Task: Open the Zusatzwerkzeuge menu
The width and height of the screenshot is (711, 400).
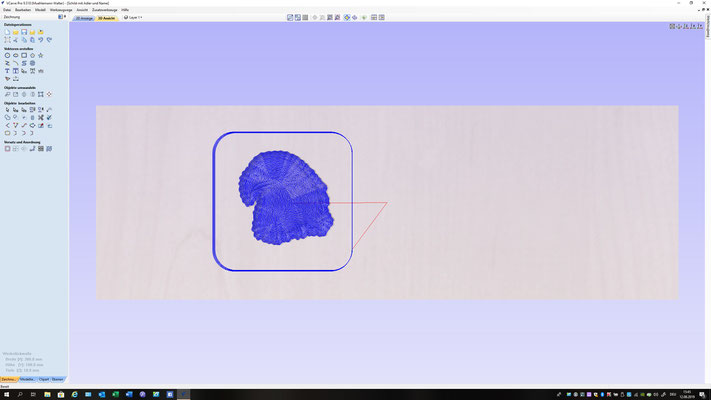Action: pos(105,10)
